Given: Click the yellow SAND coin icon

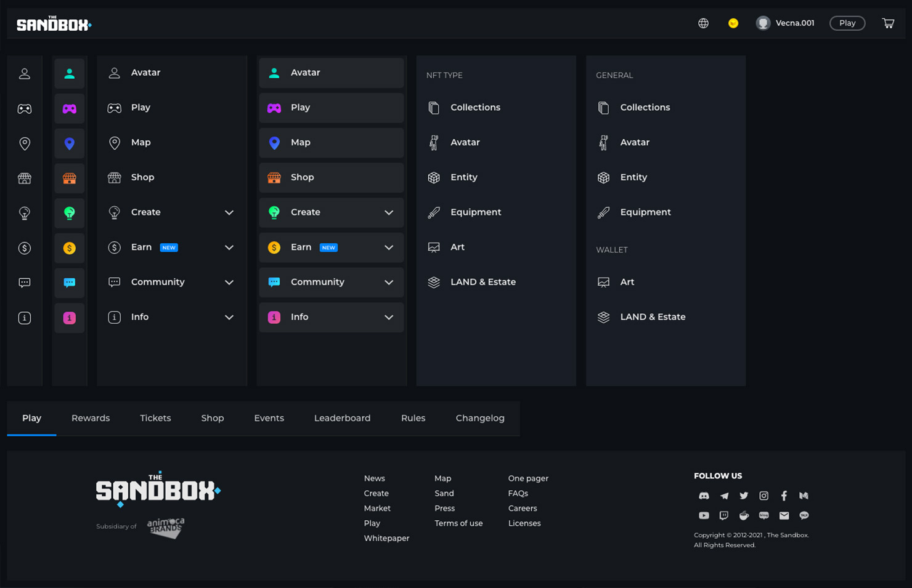Looking at the screenshot, I should [733, 23].
